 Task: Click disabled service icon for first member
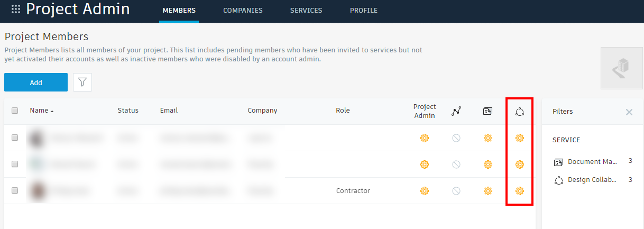pyautogui.click(x=456, y=138)
